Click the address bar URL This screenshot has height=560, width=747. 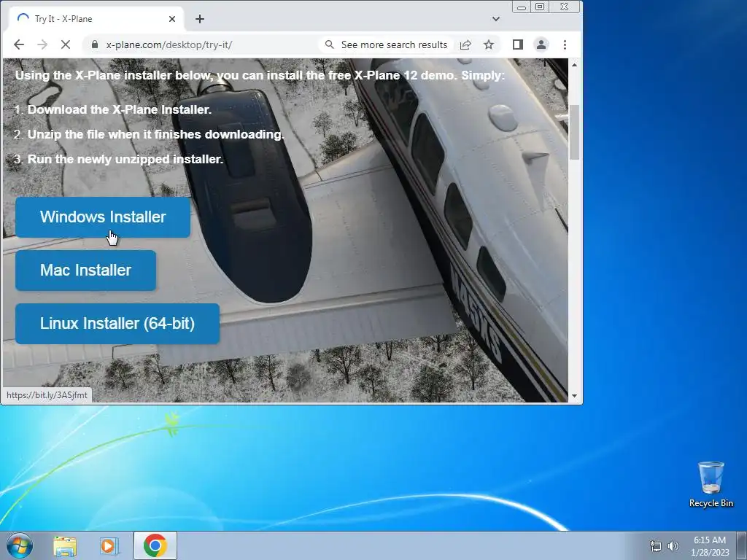point(169,44)
